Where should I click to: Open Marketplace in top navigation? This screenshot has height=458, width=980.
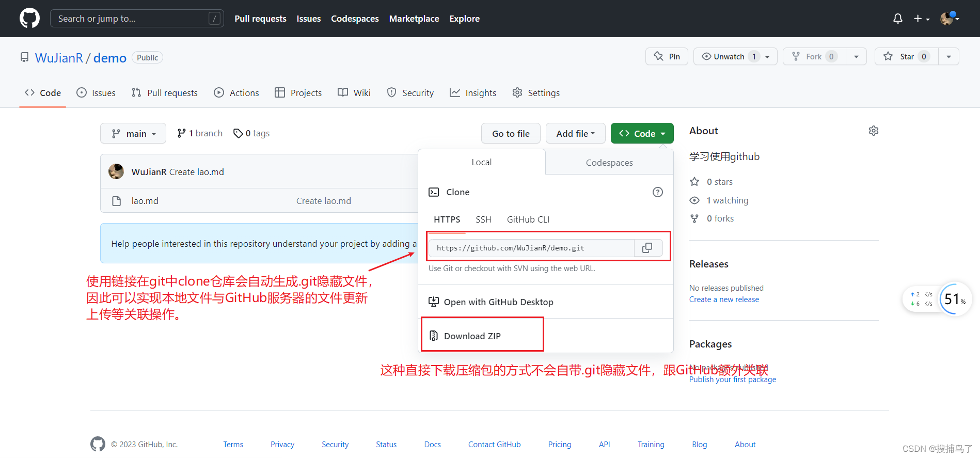[414, 19]
